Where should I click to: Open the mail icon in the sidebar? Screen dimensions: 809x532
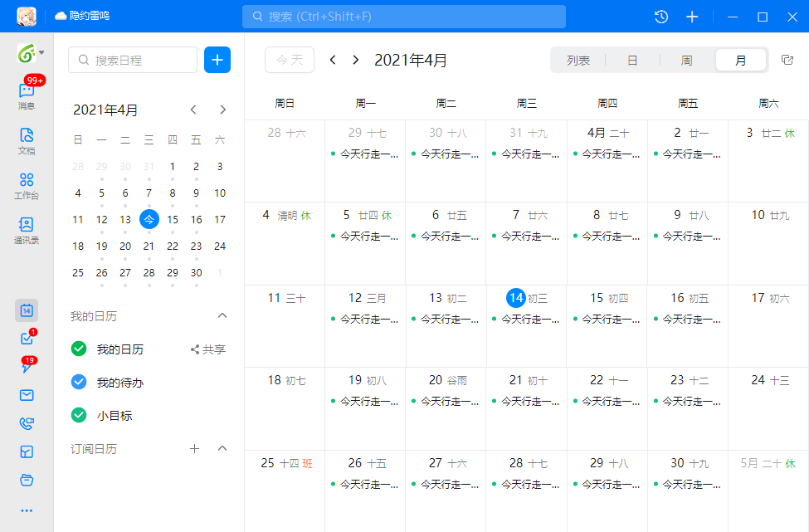click(x=26, y=395)
